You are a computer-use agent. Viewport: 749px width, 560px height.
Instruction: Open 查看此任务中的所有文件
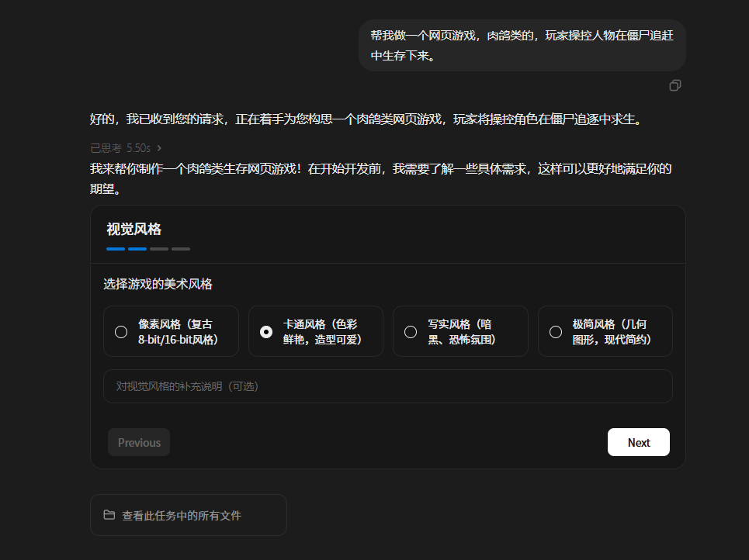[x=188, y=515]
